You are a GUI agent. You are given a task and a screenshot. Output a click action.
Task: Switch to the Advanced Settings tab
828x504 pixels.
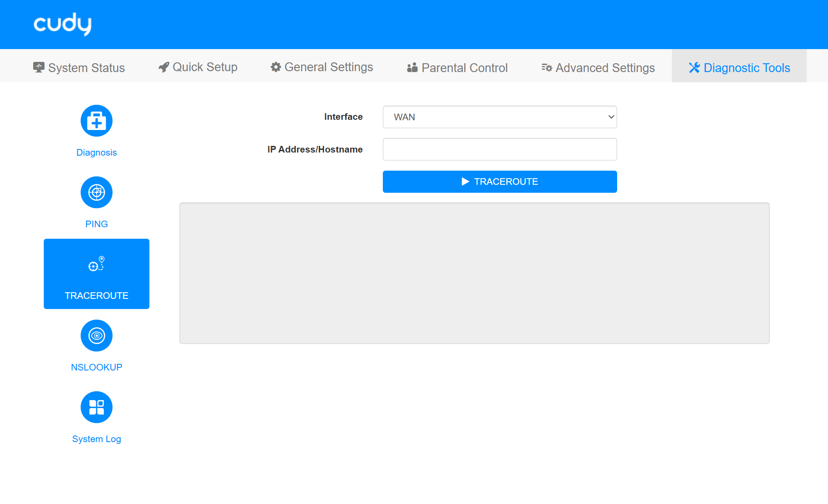(x=598, y=68)
